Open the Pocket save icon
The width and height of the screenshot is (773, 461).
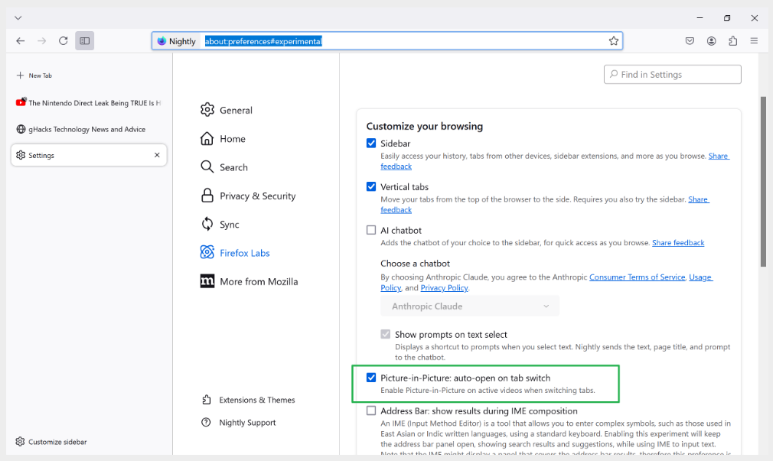click(x=690, y=41)
